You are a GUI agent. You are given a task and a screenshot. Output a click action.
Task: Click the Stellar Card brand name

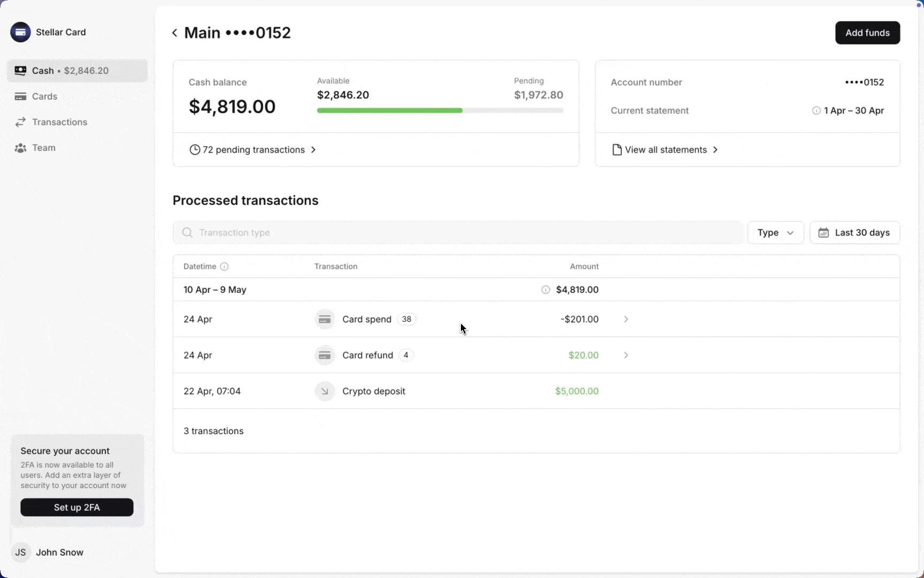click(x=61, y=32)
